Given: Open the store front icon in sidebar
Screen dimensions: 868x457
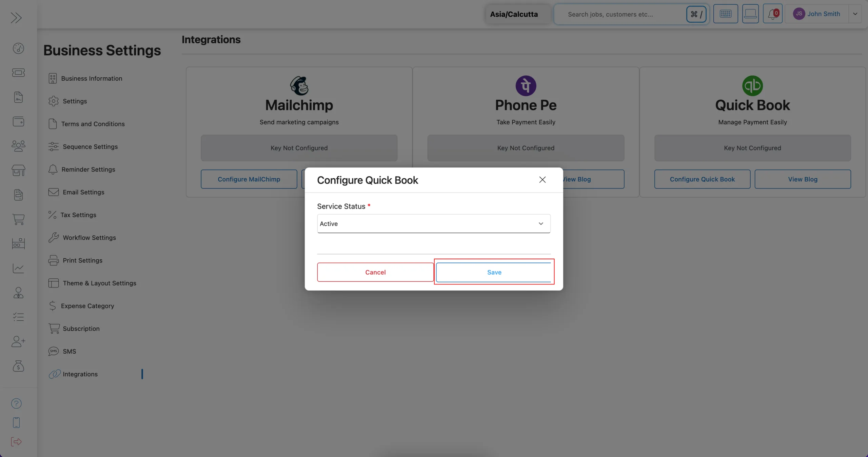Looking at the screenshot, I should [x=18, y=170].
